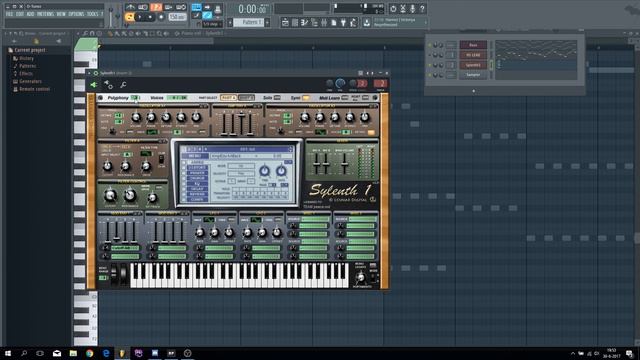Select PHASER in the Sylenth1 effects list
The height and width of the screenshot is (360, 640).
click(x=198, y=173)
